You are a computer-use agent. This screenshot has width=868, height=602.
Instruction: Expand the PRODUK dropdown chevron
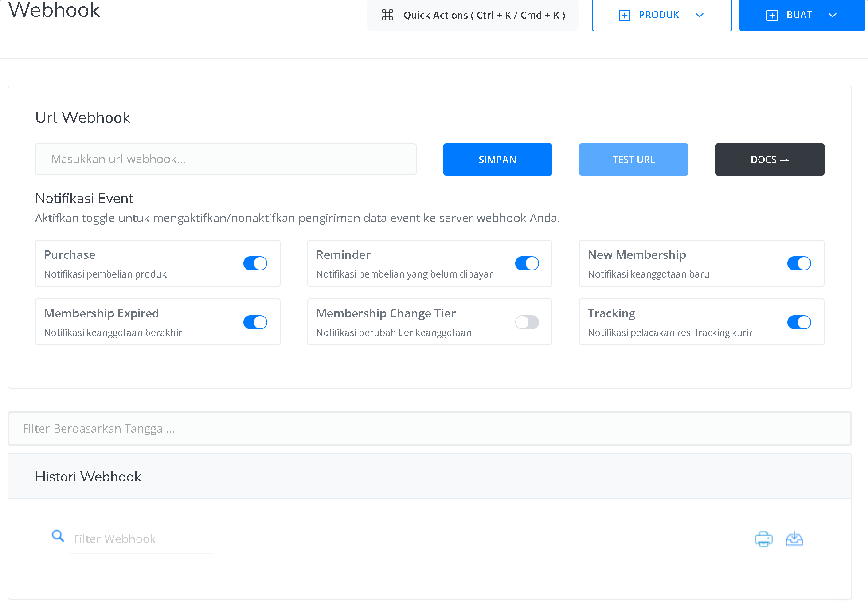(700, 15)
